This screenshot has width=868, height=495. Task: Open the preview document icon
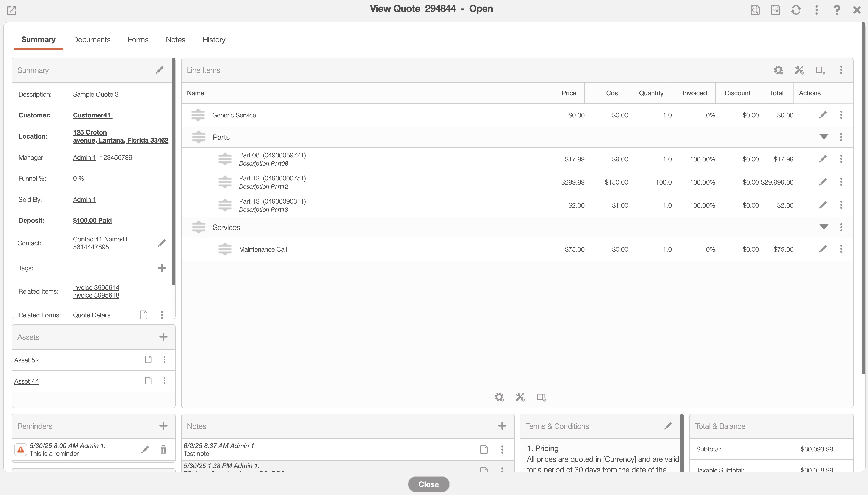[x=755, y=10]
